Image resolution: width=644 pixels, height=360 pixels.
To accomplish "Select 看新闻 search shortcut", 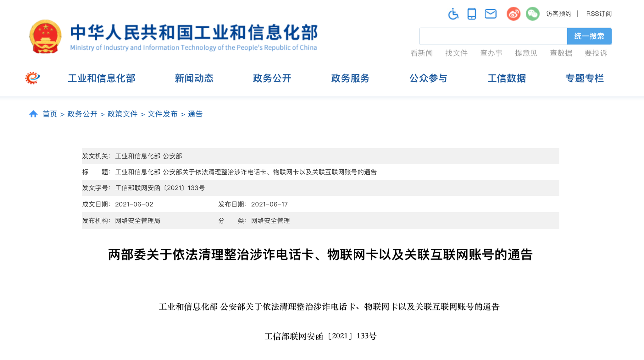I will (x=422, y=53).
